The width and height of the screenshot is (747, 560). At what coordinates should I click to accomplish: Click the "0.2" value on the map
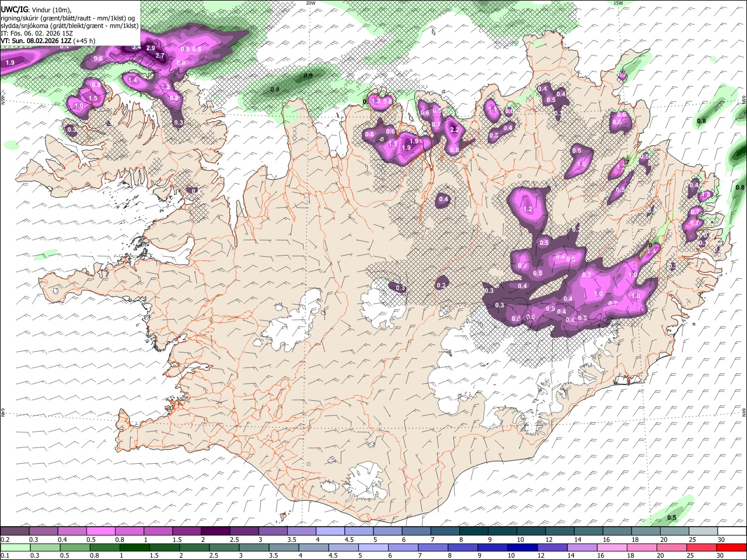(442, 285)
